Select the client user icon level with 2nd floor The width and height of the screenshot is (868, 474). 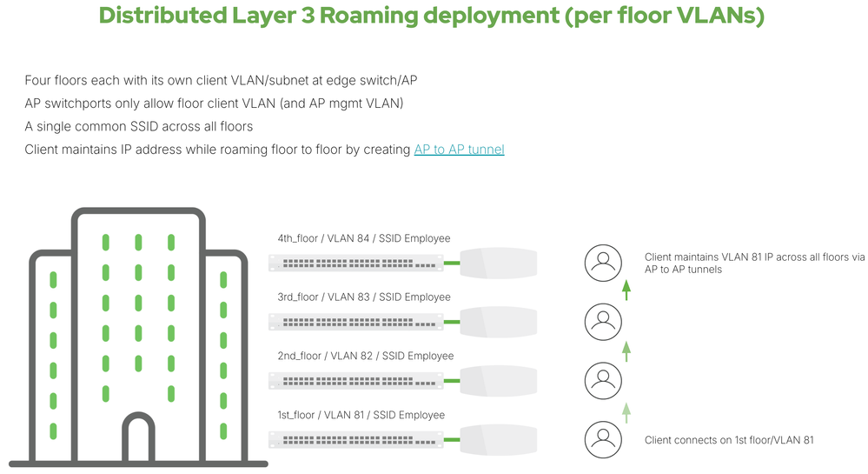[602, 380]
